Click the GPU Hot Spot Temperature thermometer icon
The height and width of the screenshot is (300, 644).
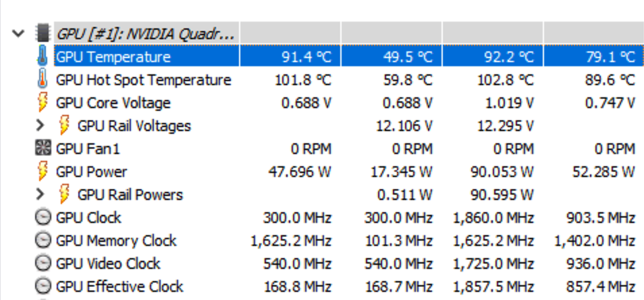click(x=43, y=80)
